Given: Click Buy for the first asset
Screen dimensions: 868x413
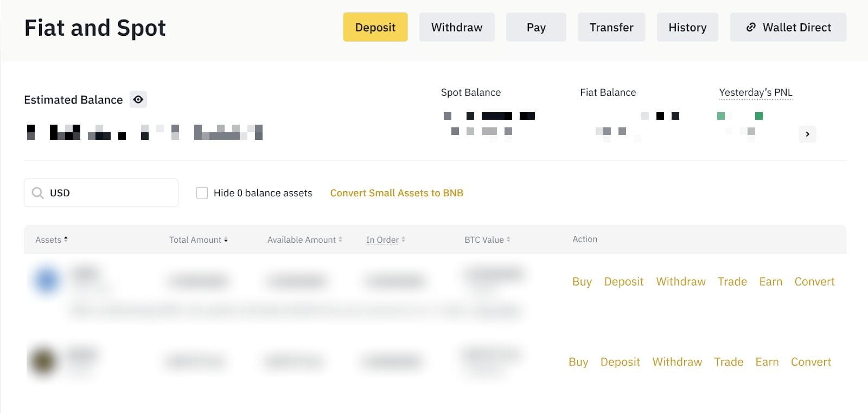Looking at the screenshot, I should click(582, 281).
